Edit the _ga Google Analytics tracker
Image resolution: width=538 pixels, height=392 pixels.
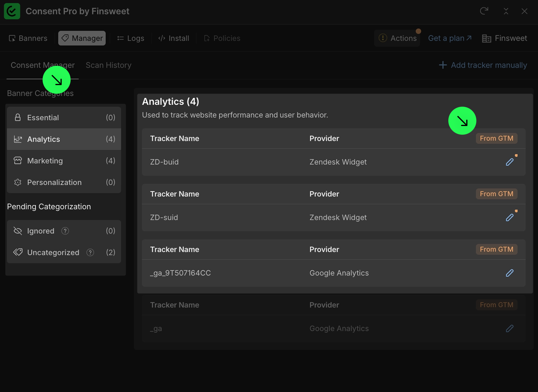tap(509, 328)
